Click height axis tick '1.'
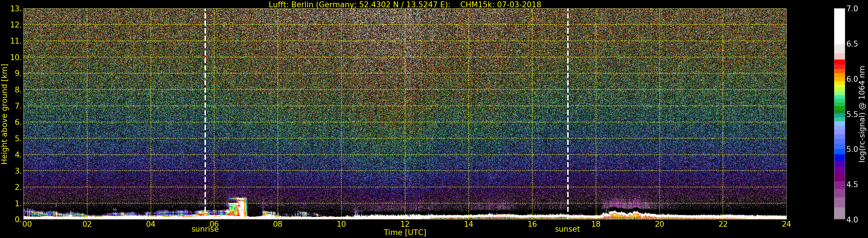The height and width of the screenshot is (238, 868). tap(18, 203)
